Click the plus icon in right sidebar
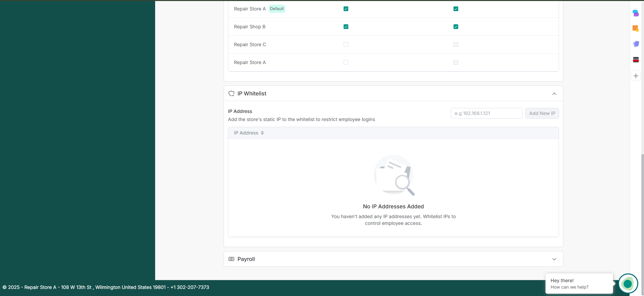Screen dimensions: 644x296 tap(636, 76)
